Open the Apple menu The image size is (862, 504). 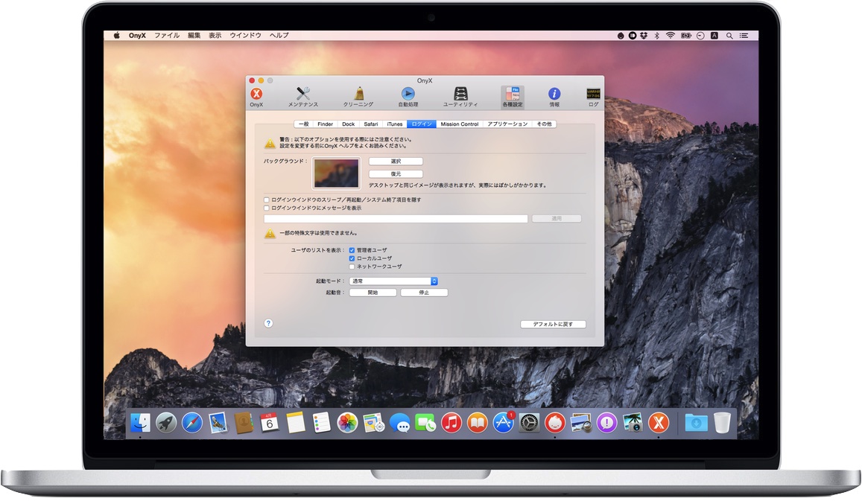pos(116,35)
